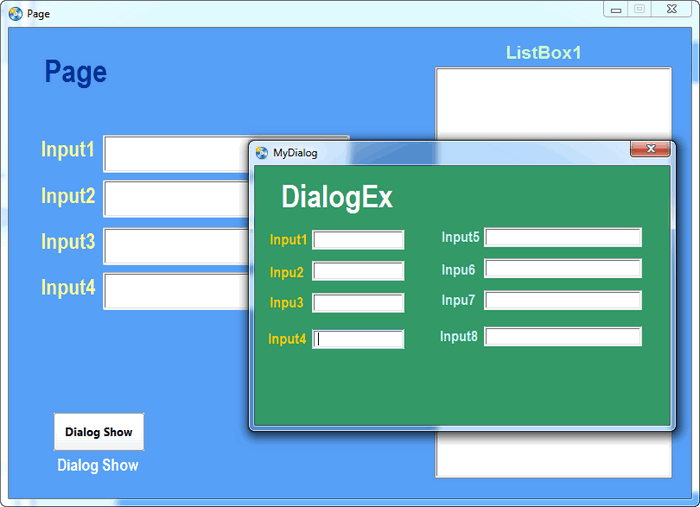Viewport: 700px width, 507px height.
Task: Focus the Input2 text box on the Page form
Action: [x=175, y=199]
